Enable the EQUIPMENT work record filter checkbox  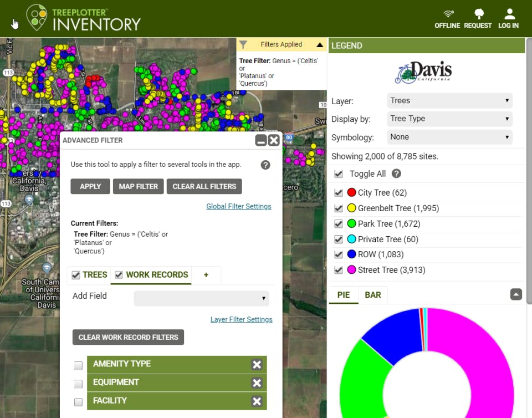(x=78, y=383)
